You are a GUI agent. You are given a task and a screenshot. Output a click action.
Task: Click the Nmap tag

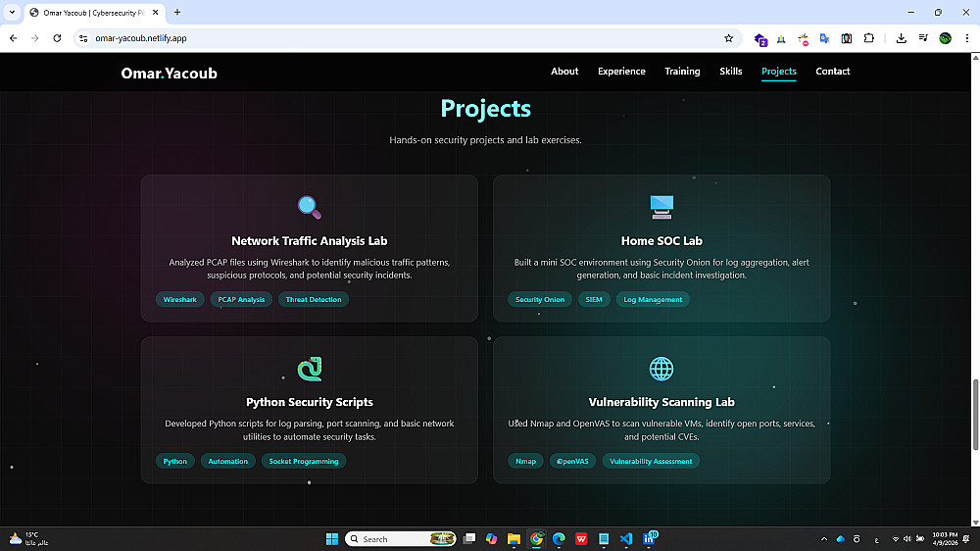pyautogui.click(x=525, y=461)
